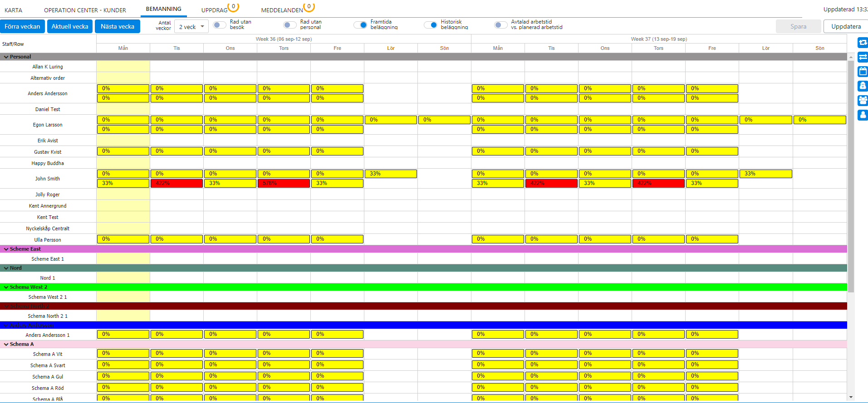Click the Meddelanden counter badge showing 0
The image size is (868, 403).
tap(309, 7)
